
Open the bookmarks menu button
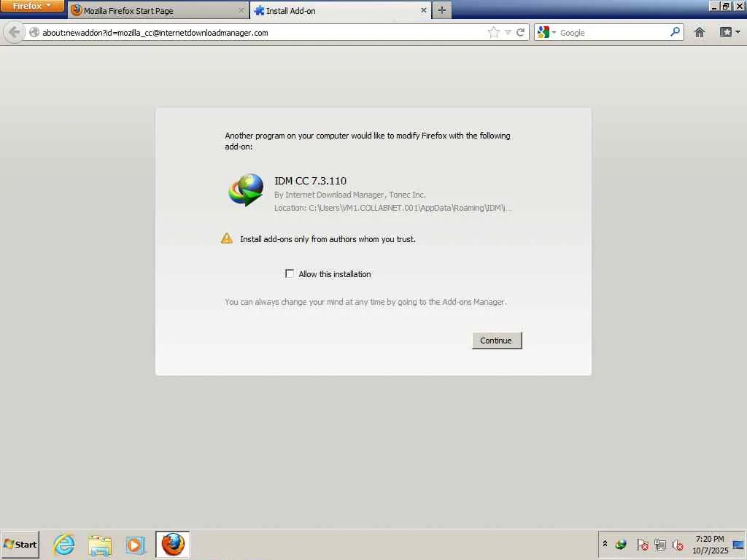point(729,32)
